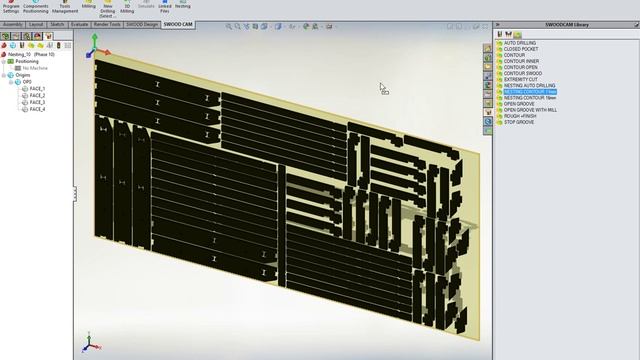Select the SWOOD CAM tab
Image resolution: width=640 pixels, height=360 pixels.
[x=178, y=25]
